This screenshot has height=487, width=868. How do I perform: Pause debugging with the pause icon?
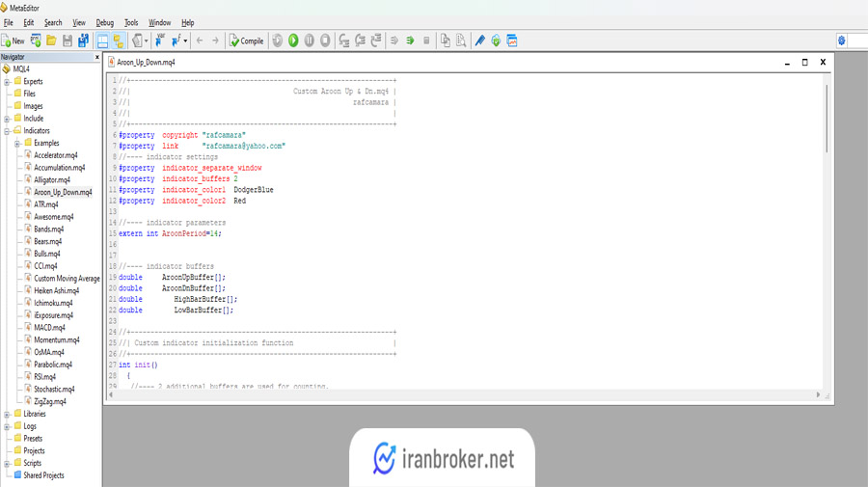pyautogui.click(x=310, y=41)
